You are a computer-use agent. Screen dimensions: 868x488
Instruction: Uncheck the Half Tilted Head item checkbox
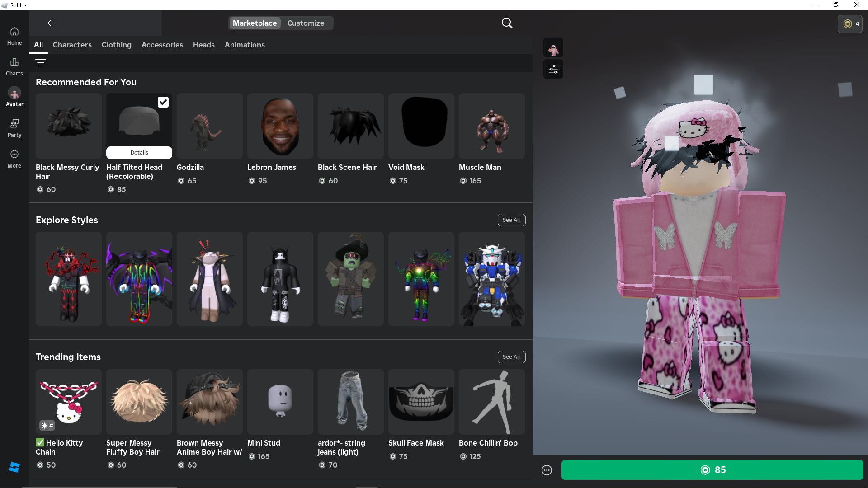(163, 102)
